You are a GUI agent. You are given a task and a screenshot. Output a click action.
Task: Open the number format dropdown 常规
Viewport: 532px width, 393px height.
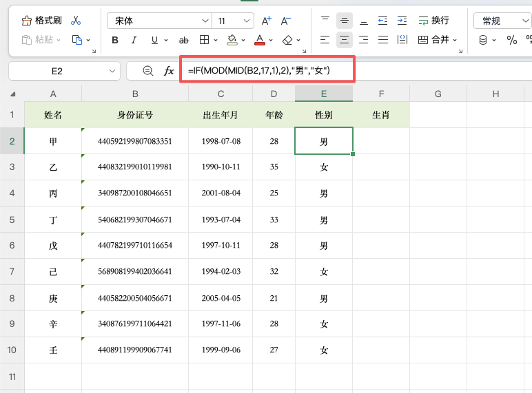pos(525,21)
